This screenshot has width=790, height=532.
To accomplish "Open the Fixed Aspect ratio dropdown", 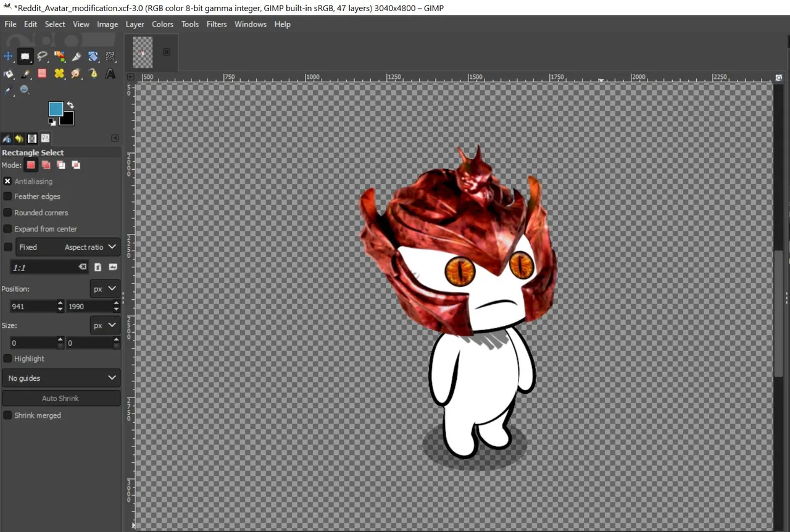I will (68, 247).
